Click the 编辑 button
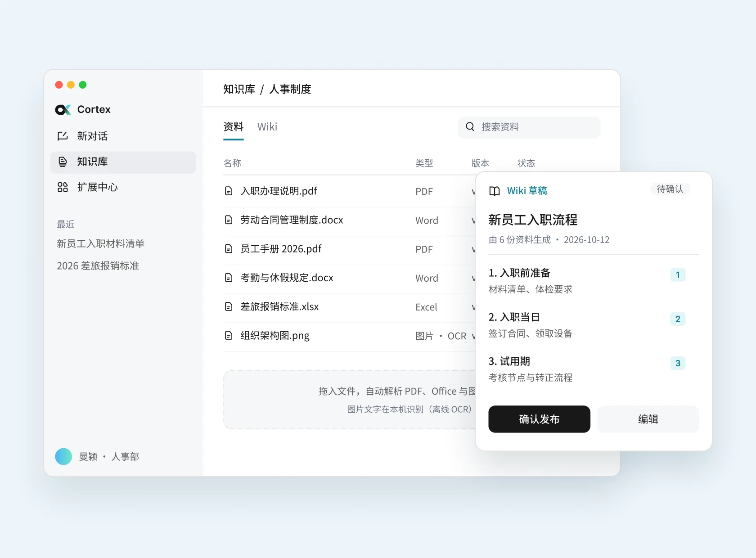This screenshot has height=558, width=756. 648,419
